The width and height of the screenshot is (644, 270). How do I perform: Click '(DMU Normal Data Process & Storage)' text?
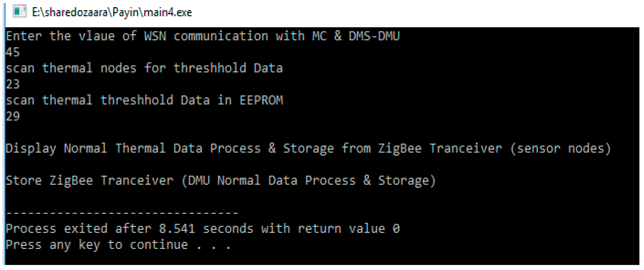click(308, 181)
